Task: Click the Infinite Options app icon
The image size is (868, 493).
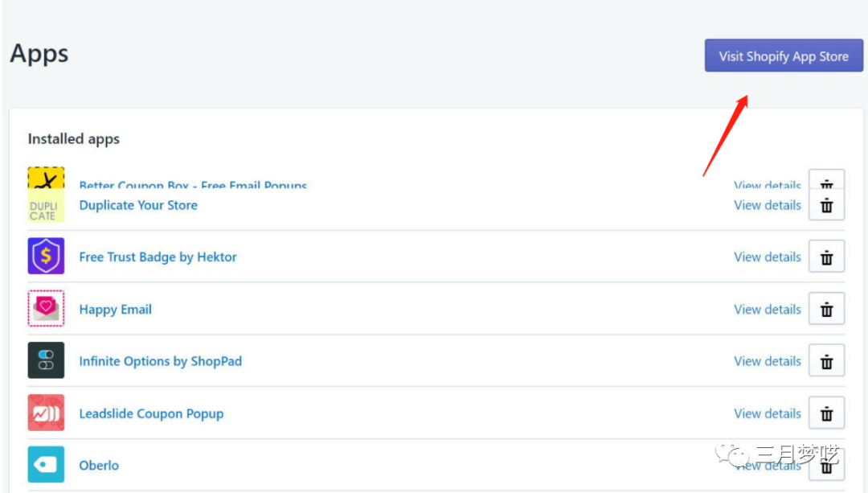Action: [x=46, y=361]
